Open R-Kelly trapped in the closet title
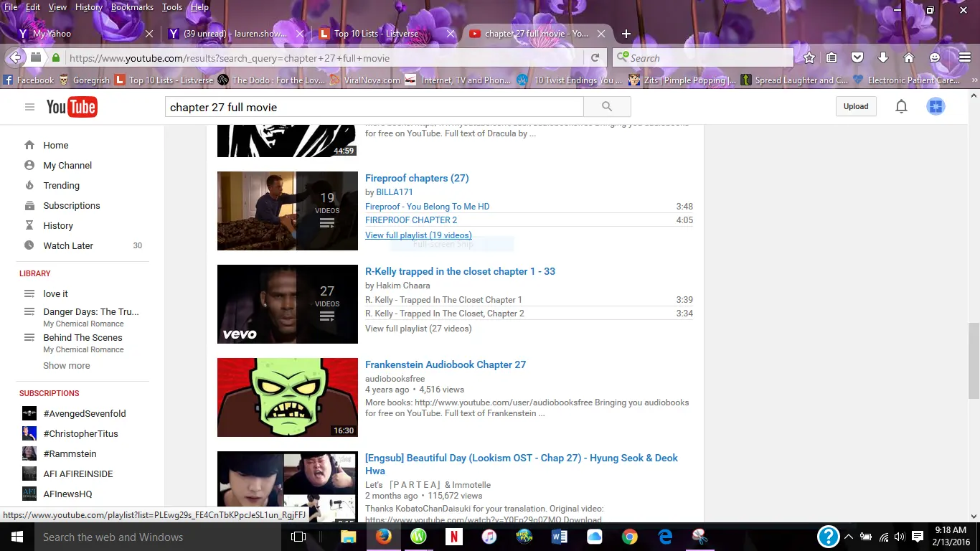Image resolution: width=980 pixels, height=551 pixels. tap(460, 271)
